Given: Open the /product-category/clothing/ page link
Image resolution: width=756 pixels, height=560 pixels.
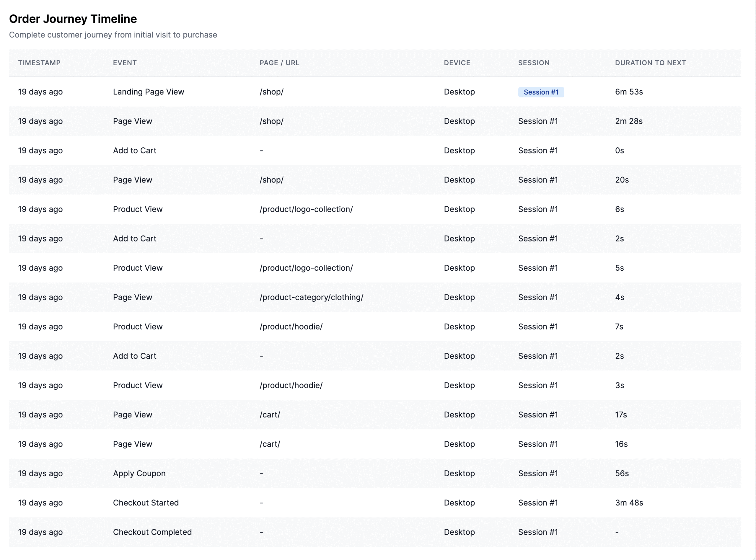Looking at the screenshot, I should 311,297.
